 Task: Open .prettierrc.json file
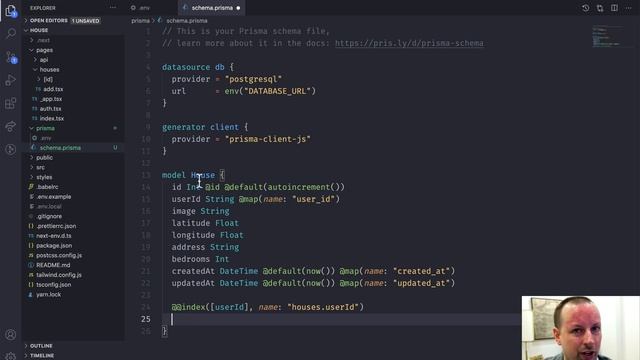[56, 226]
